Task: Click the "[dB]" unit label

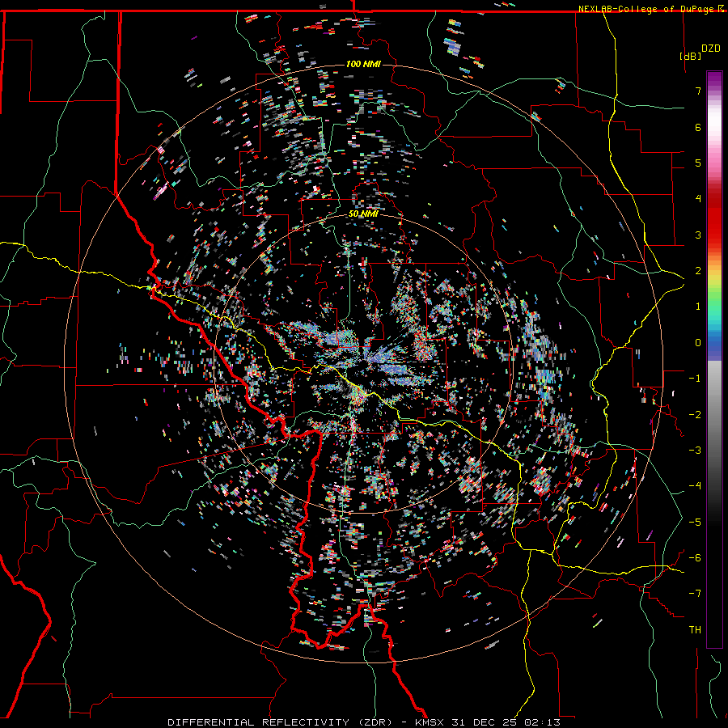Action: [690, 56]
